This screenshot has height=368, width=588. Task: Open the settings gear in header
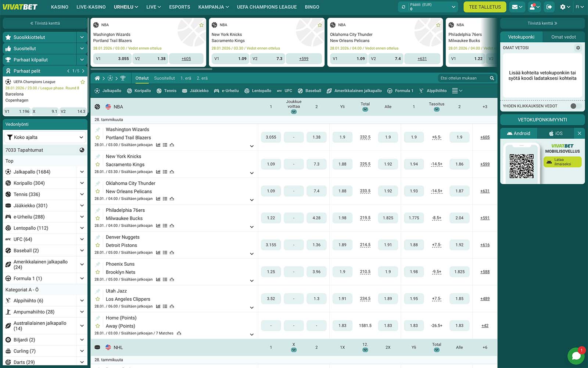point(565,7)
